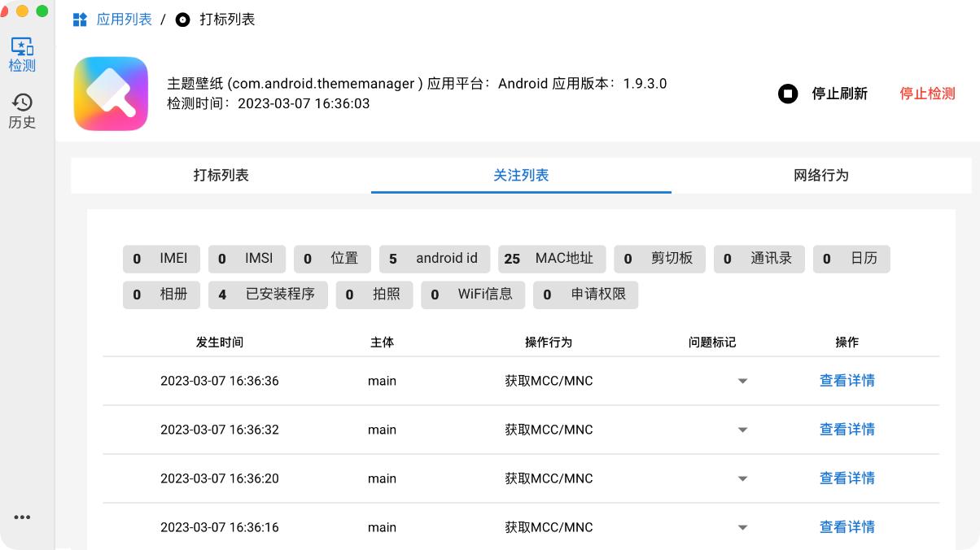Click the three-dot more menu in sidebar
This screenshot has width=980, height=550.
pyautogui.click(x=22, y=517)
